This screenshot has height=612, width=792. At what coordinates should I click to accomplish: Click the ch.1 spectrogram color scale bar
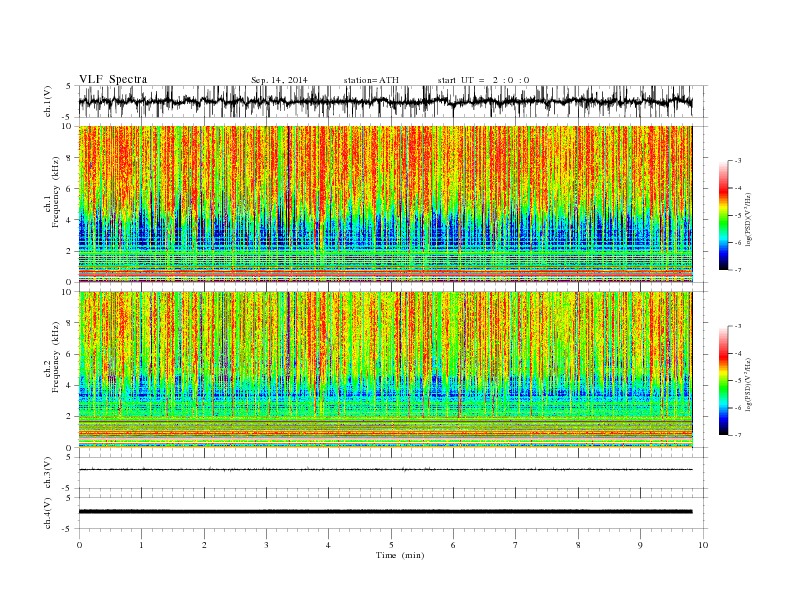[723, 215]
